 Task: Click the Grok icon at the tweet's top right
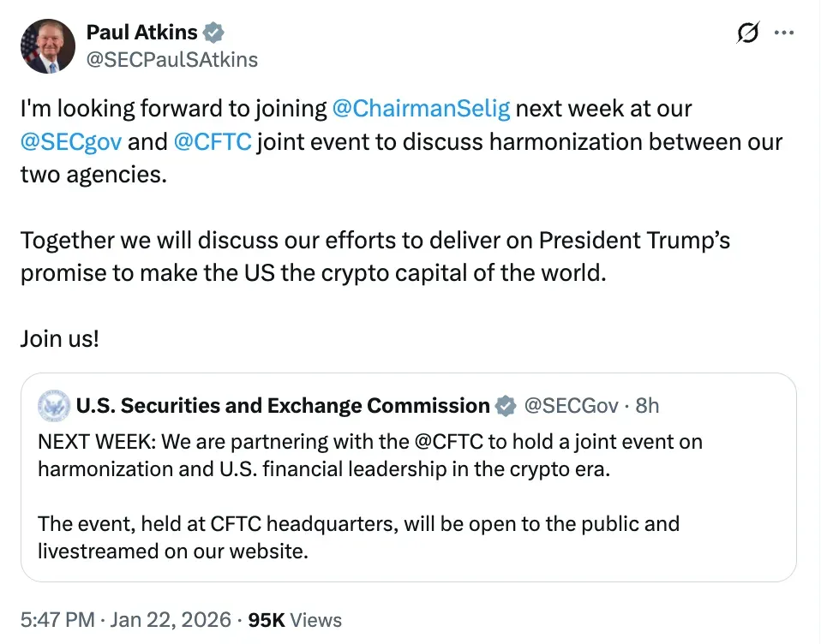(x=747, y=33)
